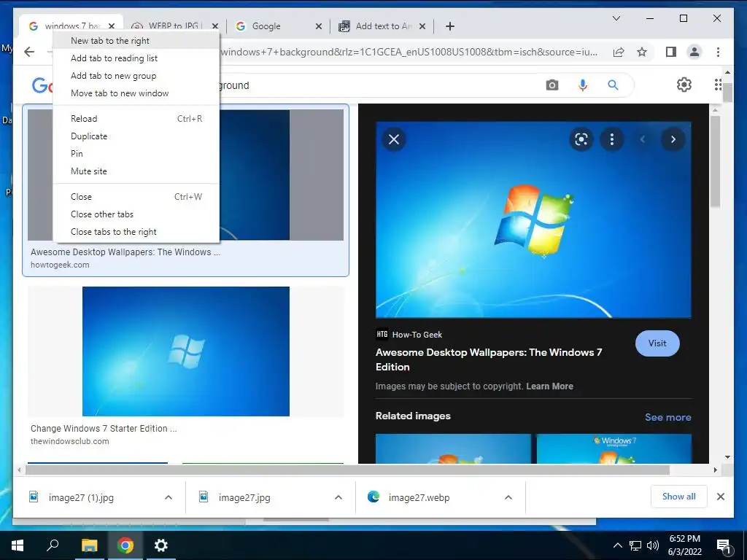The width and height of the screenshot is (747, 560).
Task: Search by image using the camera icon
Action: click(552, 85)
